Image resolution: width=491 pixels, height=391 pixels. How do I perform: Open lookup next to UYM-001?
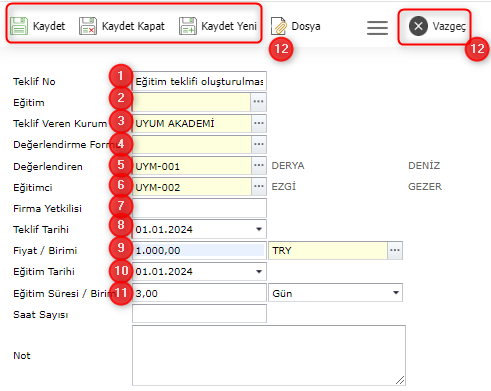[259, 166]
